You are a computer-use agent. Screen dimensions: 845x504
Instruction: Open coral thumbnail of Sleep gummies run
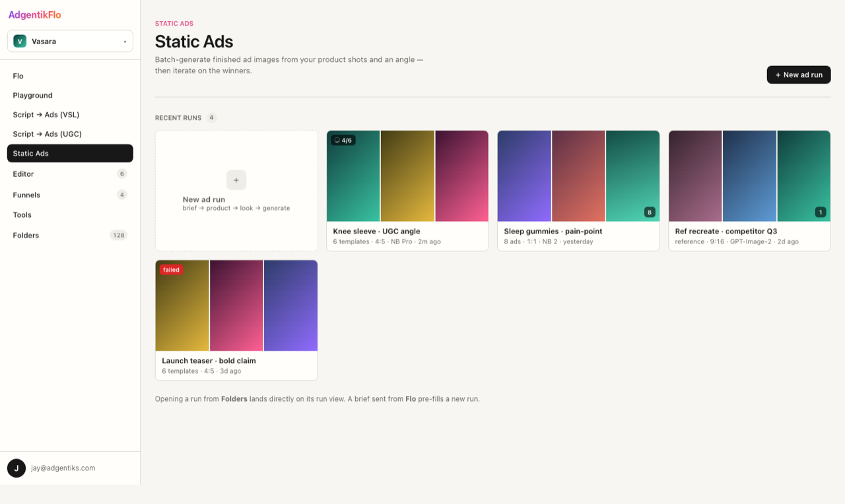(578, 176)
